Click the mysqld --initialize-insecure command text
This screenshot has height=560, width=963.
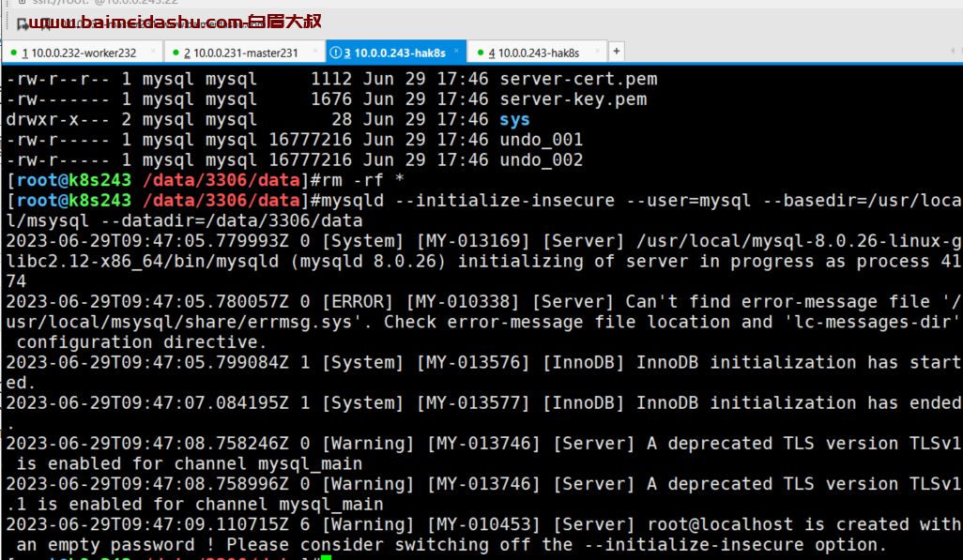(x=468, y=201)
